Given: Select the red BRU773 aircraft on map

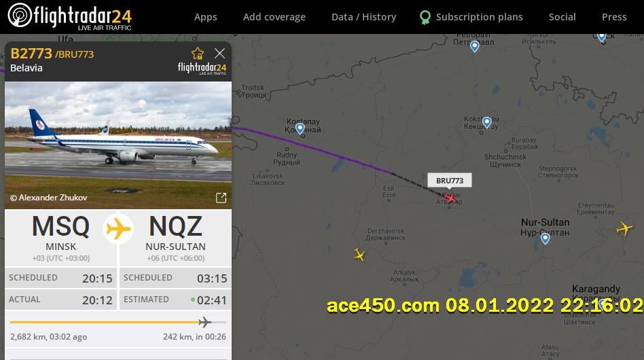Looking at the screenshot, I should 450,198.
